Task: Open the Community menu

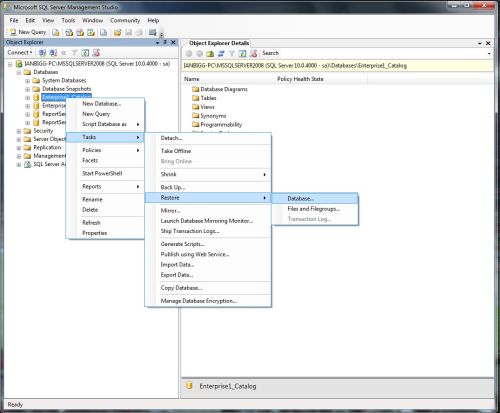Action: (x=125, y=20)
